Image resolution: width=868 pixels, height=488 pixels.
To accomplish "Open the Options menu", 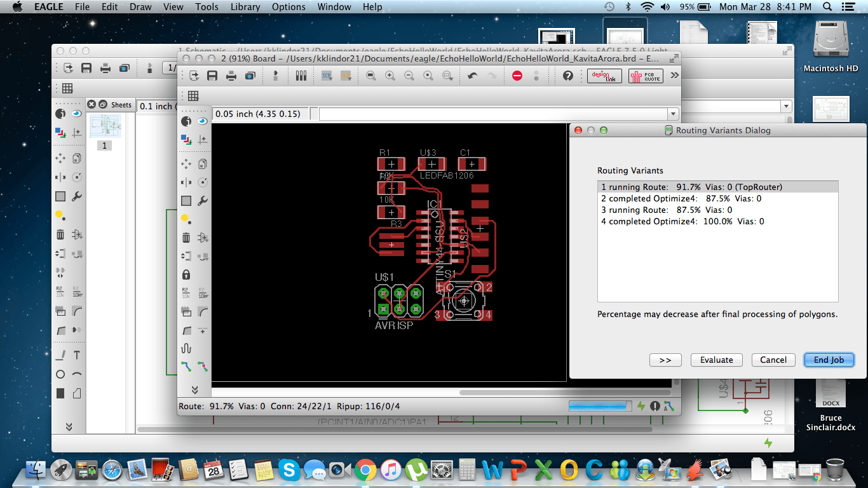I will click(x=288, y=7).
